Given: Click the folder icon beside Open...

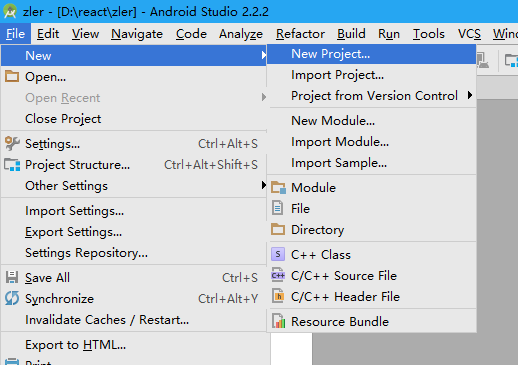Looking at the screenshot, I should coord(12,76).
